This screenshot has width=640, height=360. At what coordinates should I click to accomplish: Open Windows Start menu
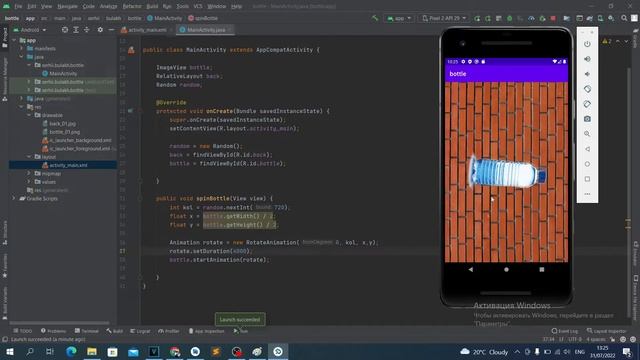pos(9,351)
